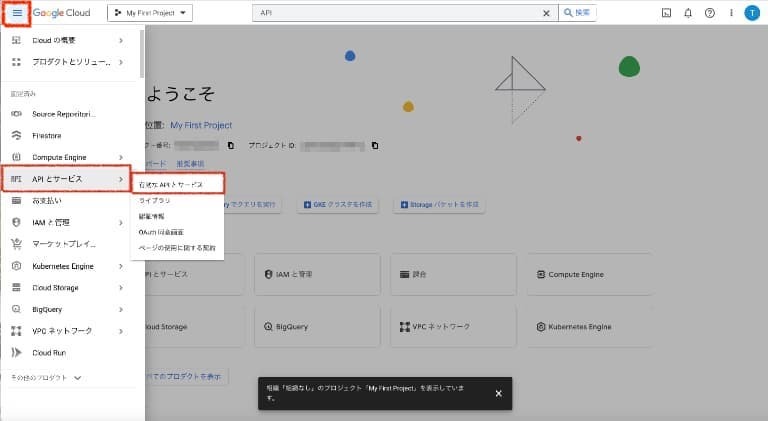
Task: Copy the project ID with copy icon
Action: (375, 145)
